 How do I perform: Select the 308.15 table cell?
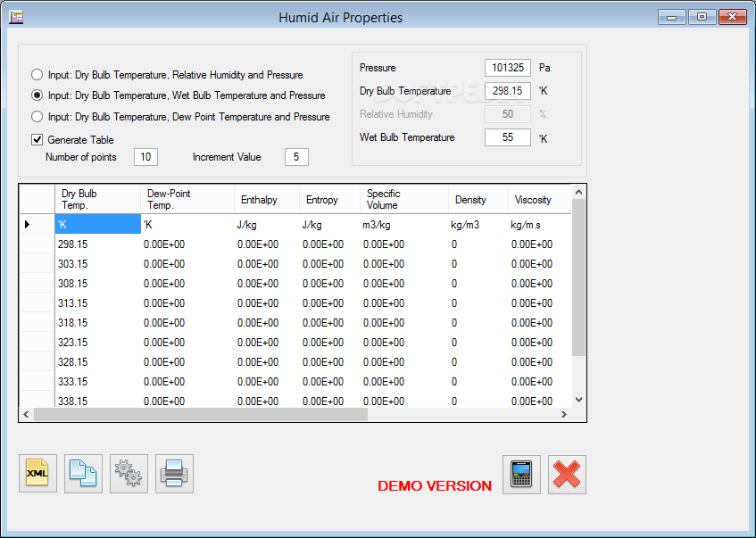click(98, 284)
